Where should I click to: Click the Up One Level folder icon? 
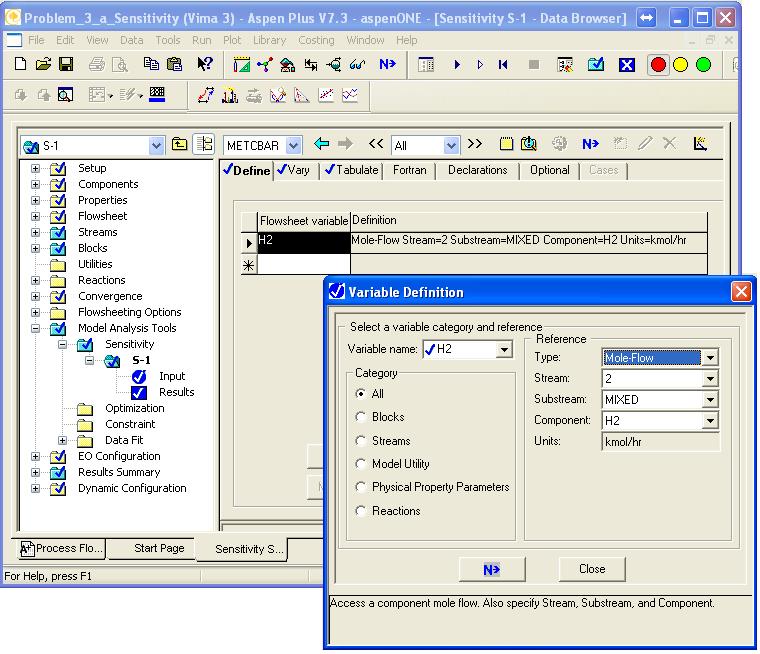coord(180,144)
